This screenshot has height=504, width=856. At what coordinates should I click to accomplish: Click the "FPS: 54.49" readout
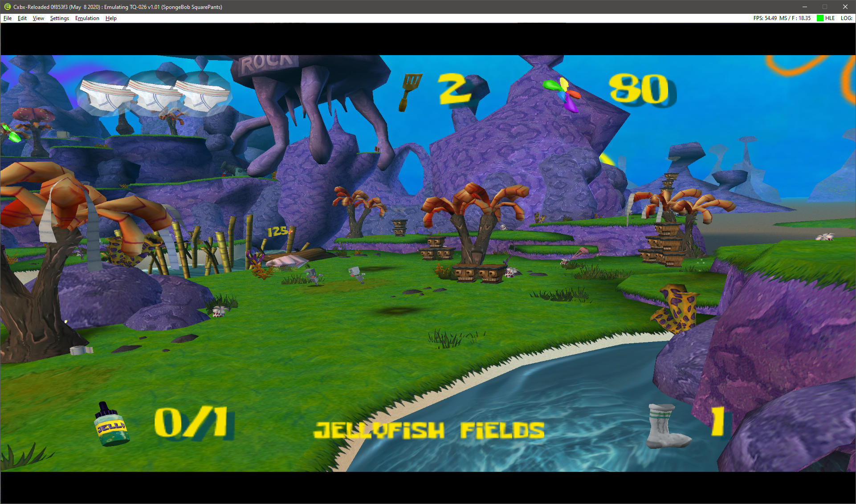(765, 18)
